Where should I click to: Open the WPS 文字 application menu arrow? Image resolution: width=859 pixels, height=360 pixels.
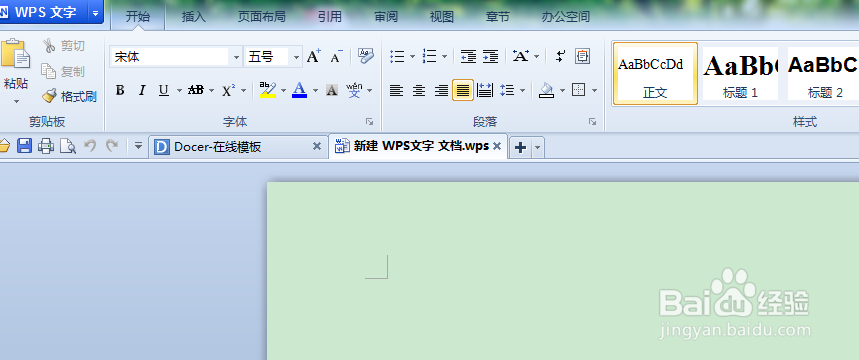click(x=95, y=12)
